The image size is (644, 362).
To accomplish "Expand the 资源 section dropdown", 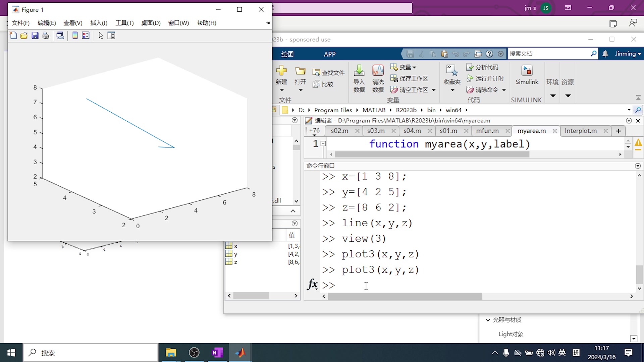I will coord(568,96).
